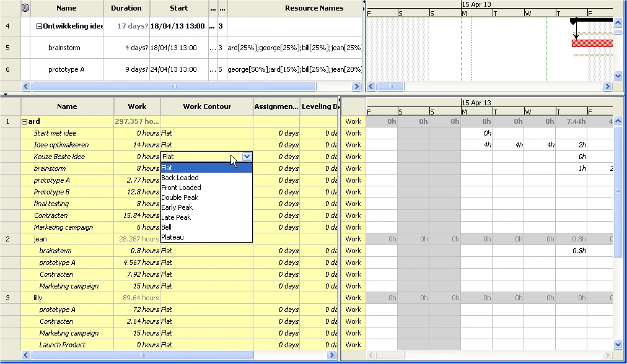Screen dimensions: 627x364
Task: Click the Gantt chart vertical scroll up arrow
Action: click(x=618, y=22)
